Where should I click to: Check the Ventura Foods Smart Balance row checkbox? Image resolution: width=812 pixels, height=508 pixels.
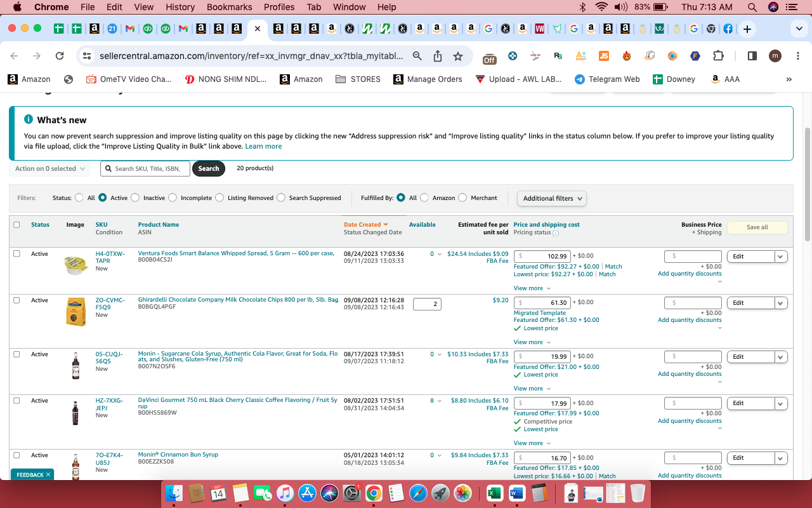point(16,253)
